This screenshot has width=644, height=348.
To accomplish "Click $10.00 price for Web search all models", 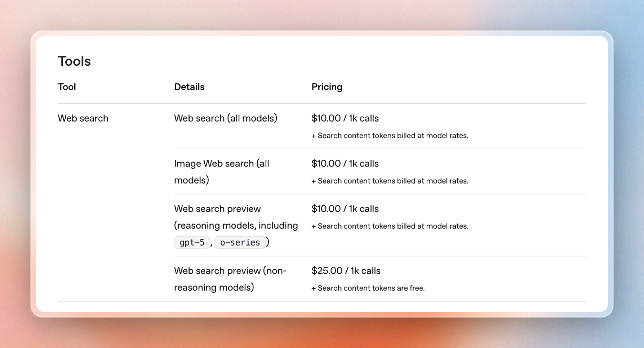I will pyautogui.click(x=345, y=118).
